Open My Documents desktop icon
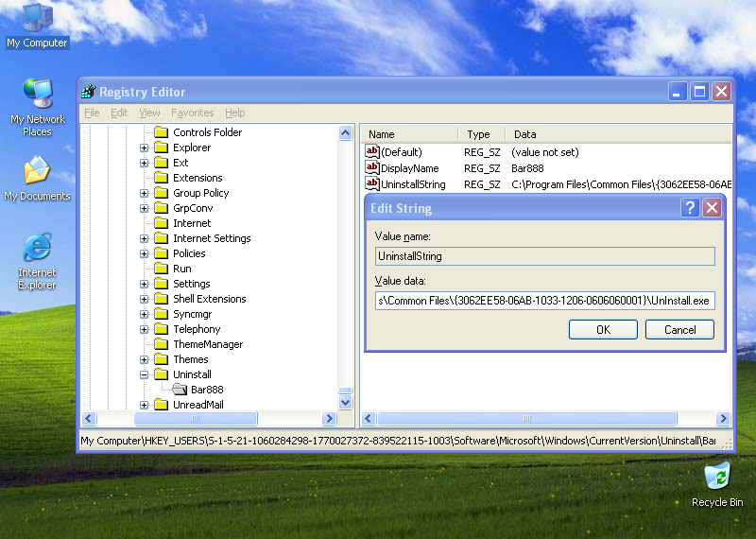This screenshot has width=756, height=539. click(37, 179)
